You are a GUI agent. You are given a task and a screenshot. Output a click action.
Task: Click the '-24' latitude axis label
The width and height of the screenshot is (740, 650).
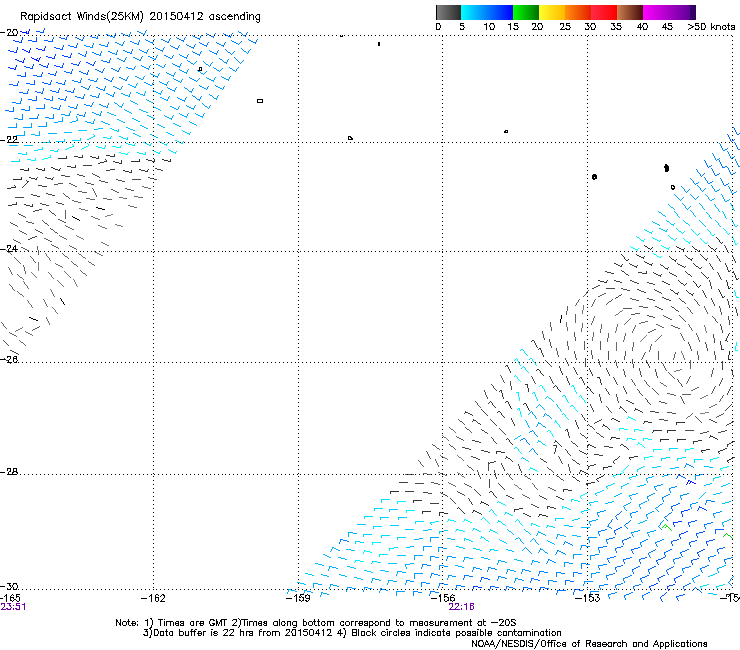[x=9, y=248]
